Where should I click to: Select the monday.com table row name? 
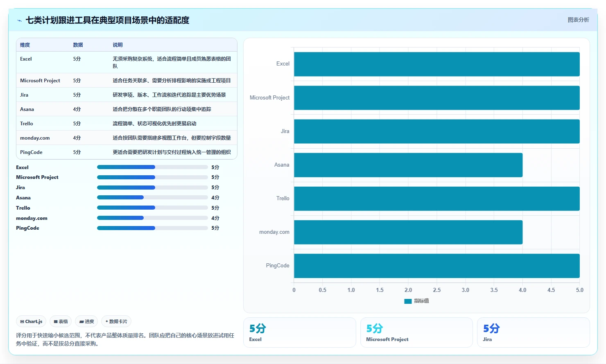pyautogui.click(x=35, y=138)
